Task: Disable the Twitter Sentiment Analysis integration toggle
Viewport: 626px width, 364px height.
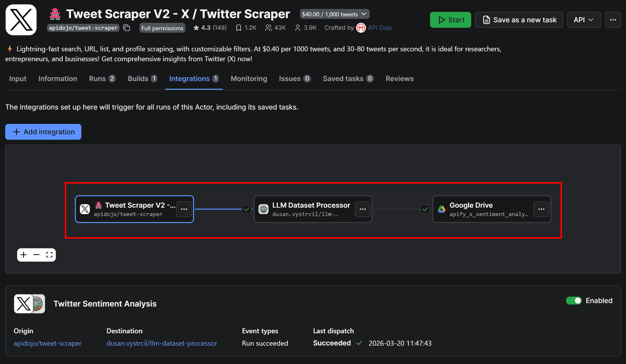Action: [574, 301]
